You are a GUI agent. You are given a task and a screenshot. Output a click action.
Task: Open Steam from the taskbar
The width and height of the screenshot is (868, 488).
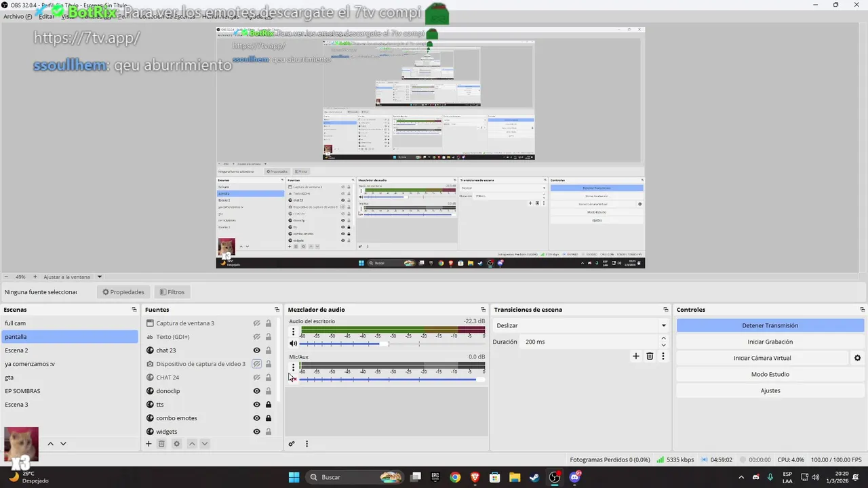coord(535,477)
